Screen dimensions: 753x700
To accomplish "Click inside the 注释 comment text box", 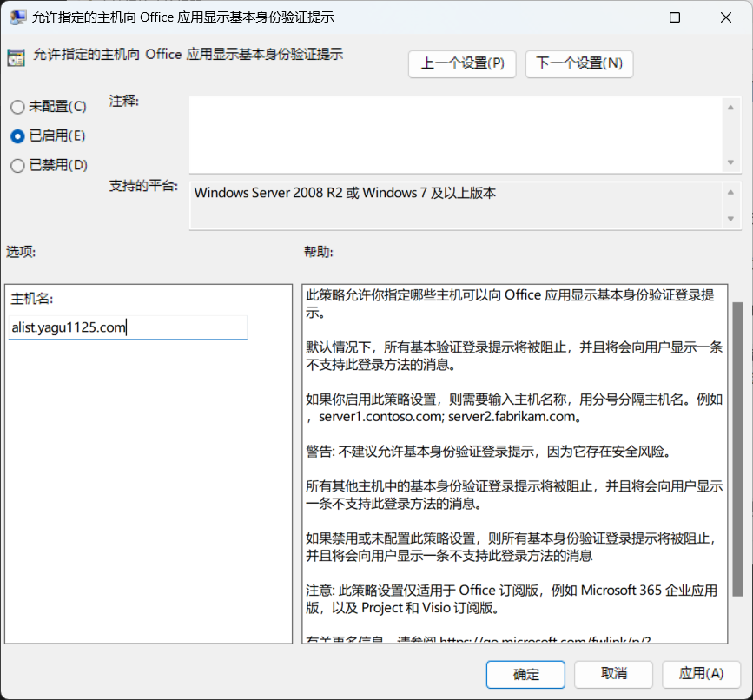I will coord(456,135).
